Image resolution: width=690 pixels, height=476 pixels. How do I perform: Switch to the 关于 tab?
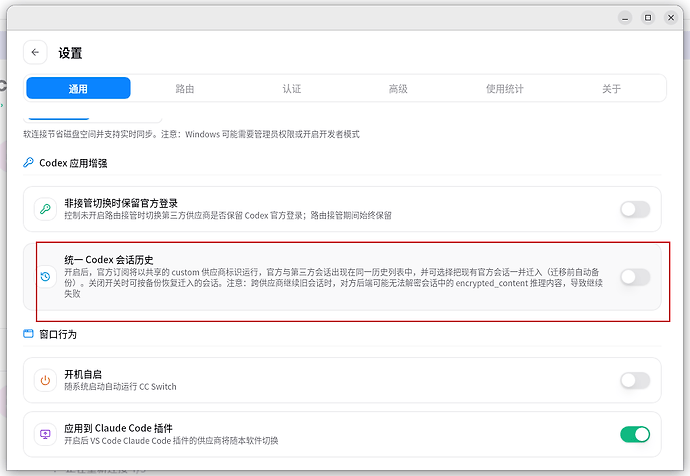tap(611, 88)
